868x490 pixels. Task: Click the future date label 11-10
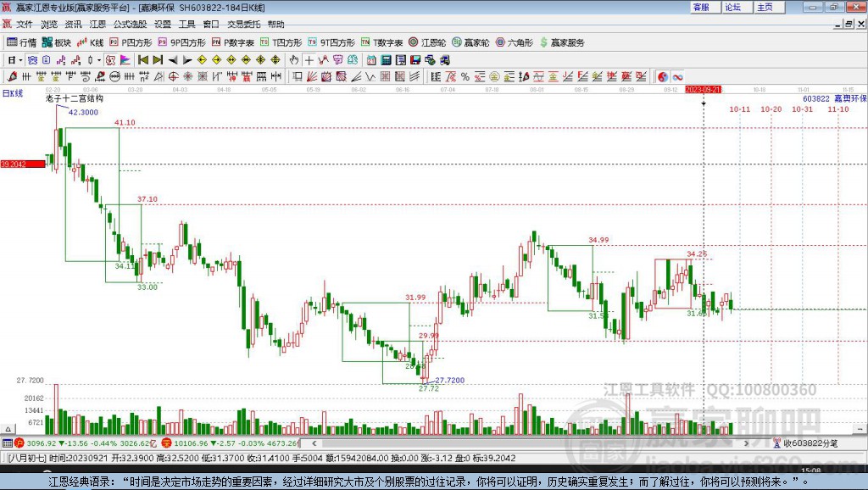[x=838, y=109]
